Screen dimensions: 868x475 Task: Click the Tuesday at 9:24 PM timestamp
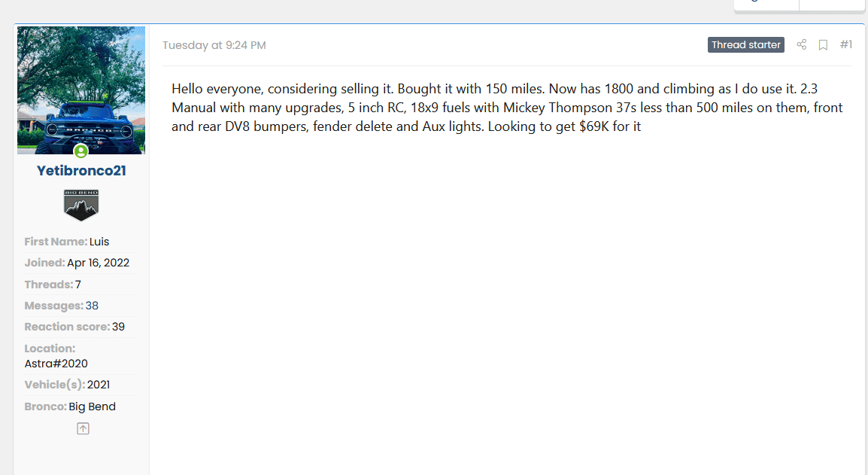click(214, 45)
